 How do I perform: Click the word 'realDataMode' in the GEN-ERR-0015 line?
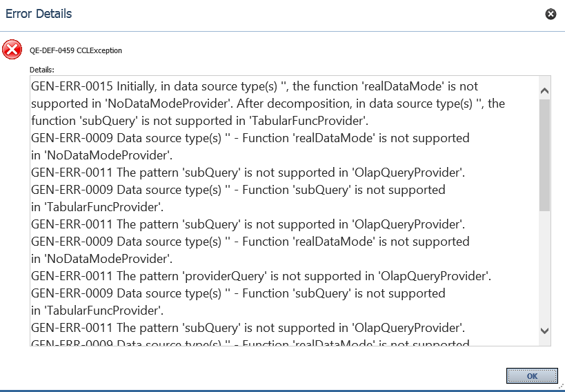click(x=404, y=86)
